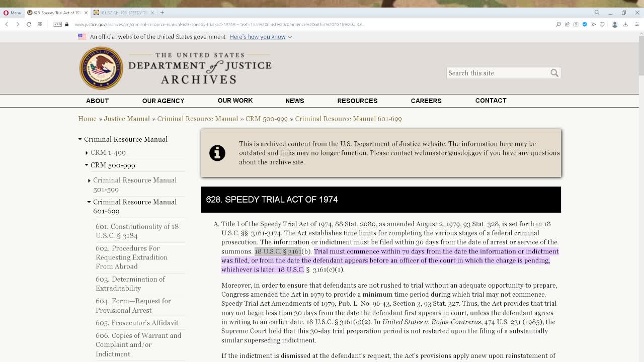Click the find-in-page zoom magnifier icon
This screenshot has height=362, width=644.
click(558, 24)
